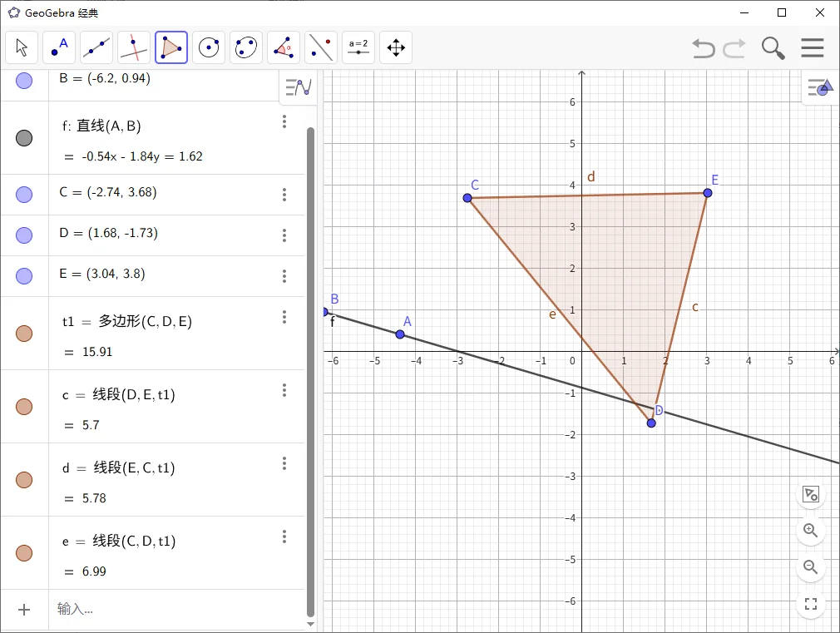Toggle visibility of line f
This screenshot has width=840, height=633.
[x=24, y=138]
